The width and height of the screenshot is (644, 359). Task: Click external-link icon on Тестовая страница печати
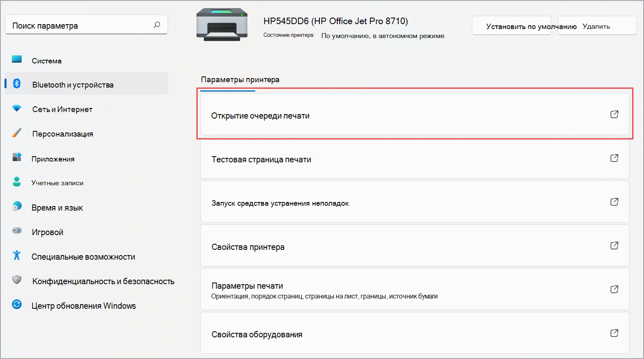(614, 158)
